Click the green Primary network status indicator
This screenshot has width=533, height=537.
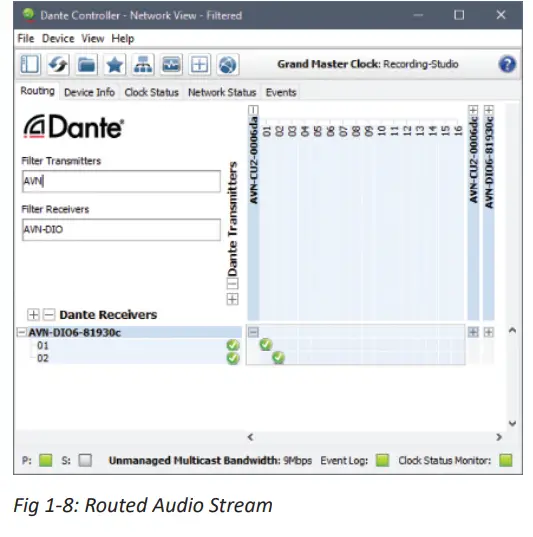[x=46, y=460]
